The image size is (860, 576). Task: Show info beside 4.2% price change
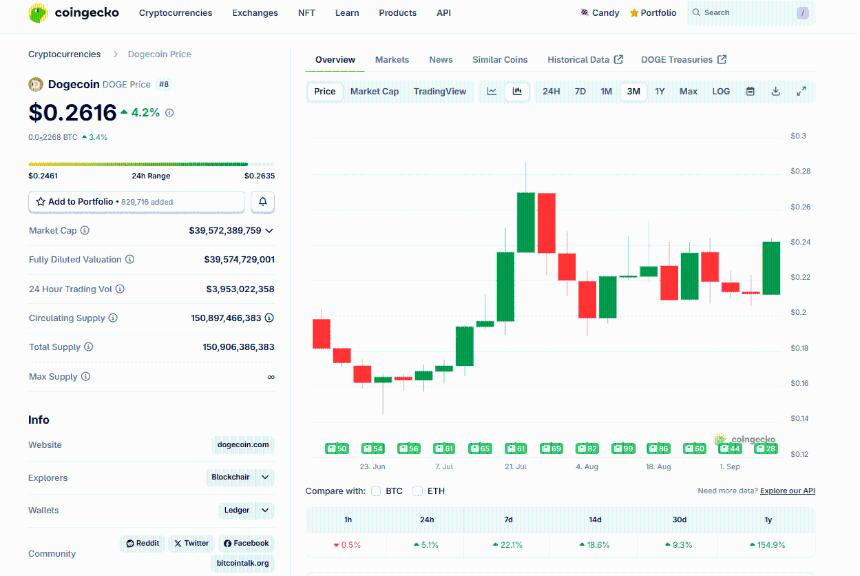click(169, 112)
